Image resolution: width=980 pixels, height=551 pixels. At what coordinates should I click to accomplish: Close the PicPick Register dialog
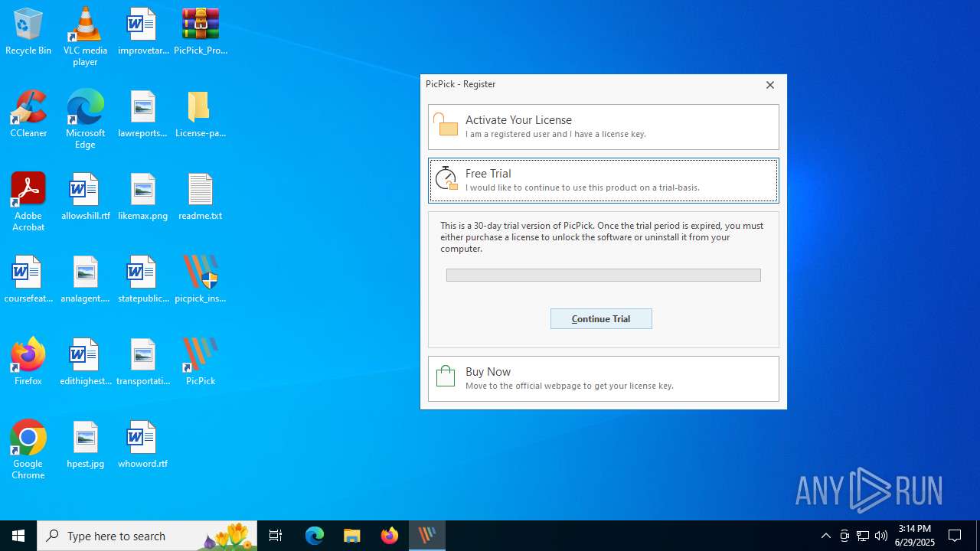(770, 85)
